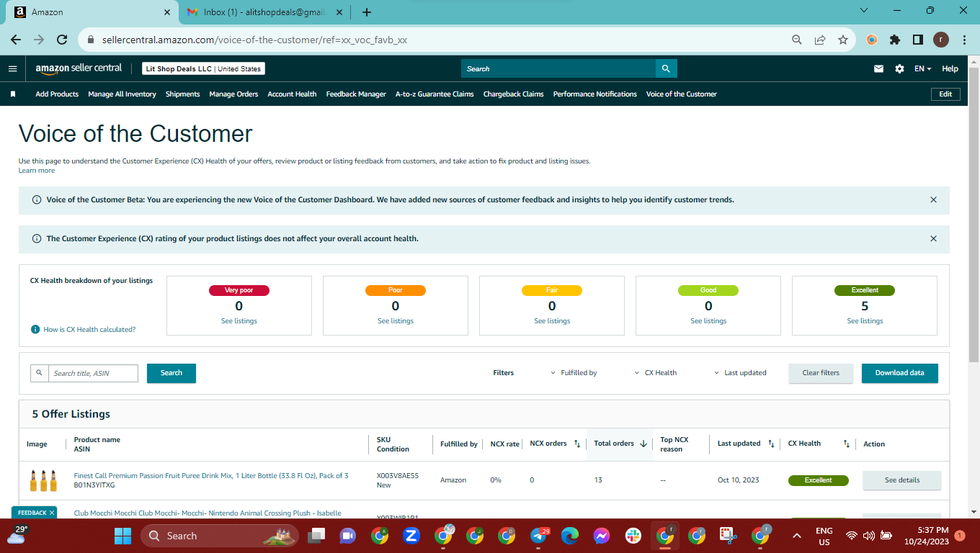Close the Amazon browser tab

[167, 12]
